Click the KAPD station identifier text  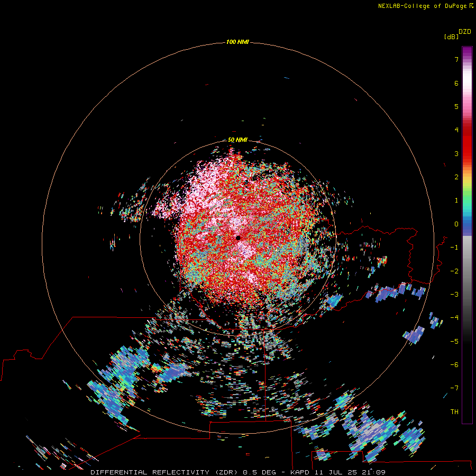pos(301,472)
